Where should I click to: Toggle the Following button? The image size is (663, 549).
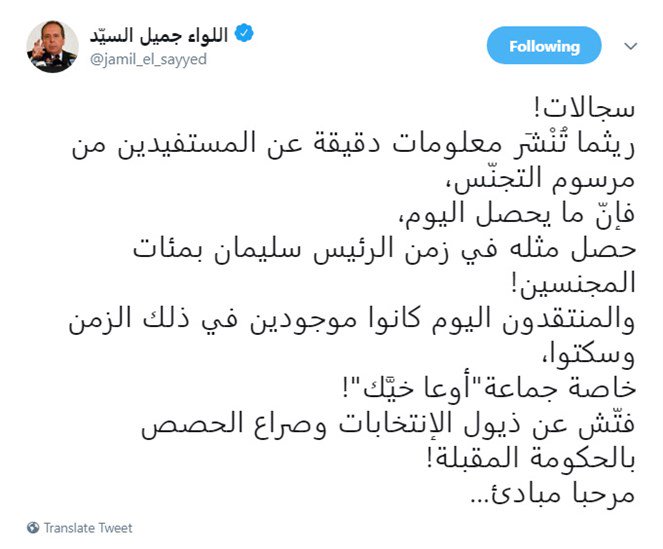(544, 46)
